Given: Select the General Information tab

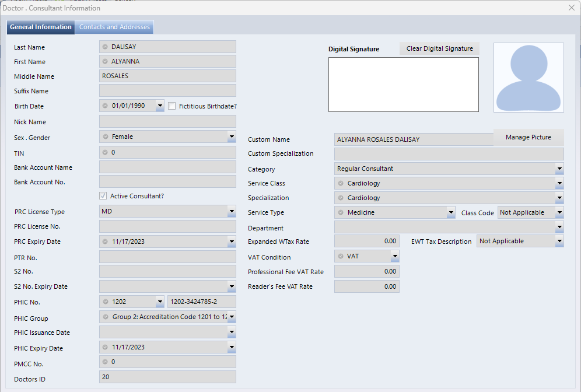Looking at the screenshot, I should click(41, 27).
